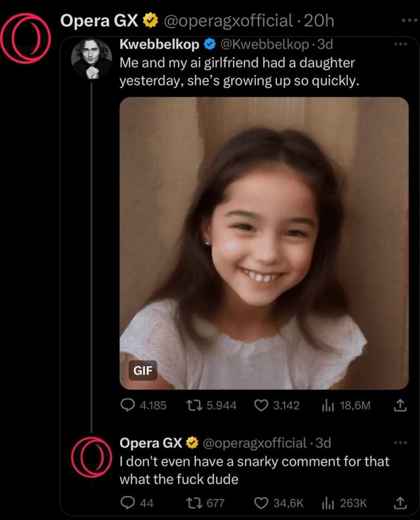Image resolution: width=420 pixels, height=520 pixels.
Task: Click the reply icon on Kwebbelkop's tweet
Action: pos(128,406)
